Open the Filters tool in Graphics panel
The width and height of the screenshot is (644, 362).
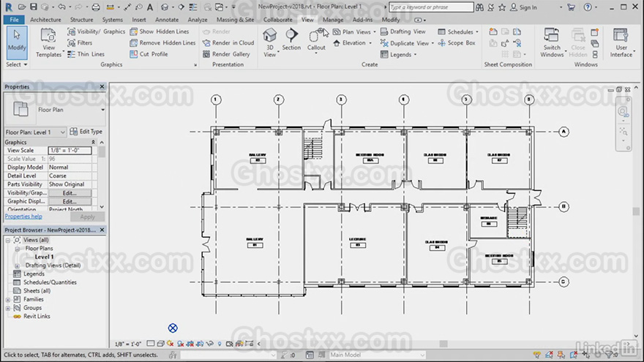[x=80, y=42]
